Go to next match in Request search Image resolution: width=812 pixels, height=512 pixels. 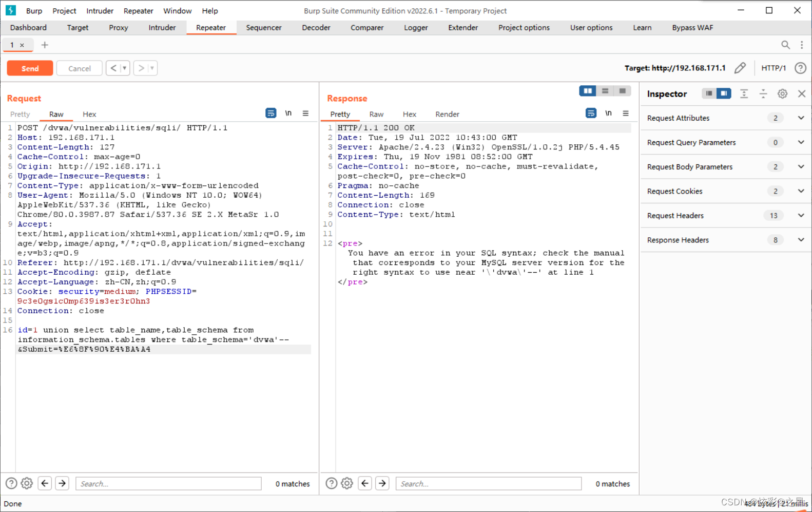pos(62,483)
